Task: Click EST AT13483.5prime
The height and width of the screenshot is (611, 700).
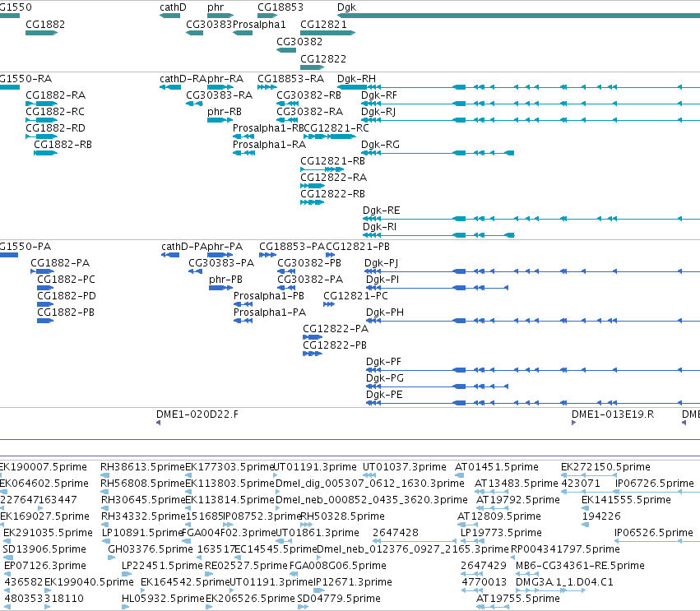Action: (x=517, y=484)
